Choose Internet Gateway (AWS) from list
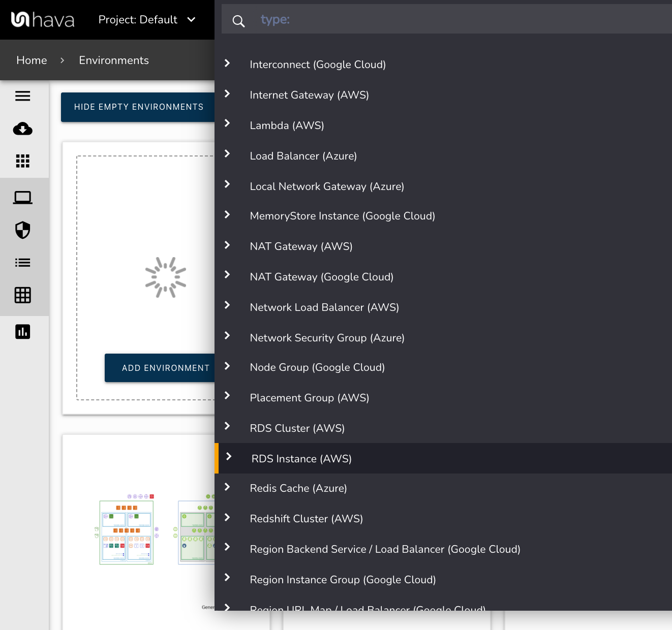This screenshot has width=672, height=630. tap(309, 95)
